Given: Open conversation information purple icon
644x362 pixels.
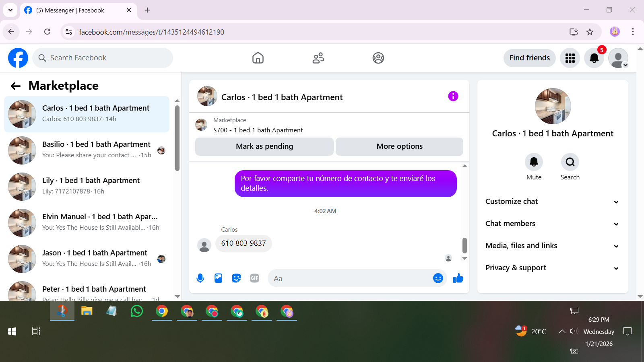Looking at the screenshot, I should click(x=453, y=96).
